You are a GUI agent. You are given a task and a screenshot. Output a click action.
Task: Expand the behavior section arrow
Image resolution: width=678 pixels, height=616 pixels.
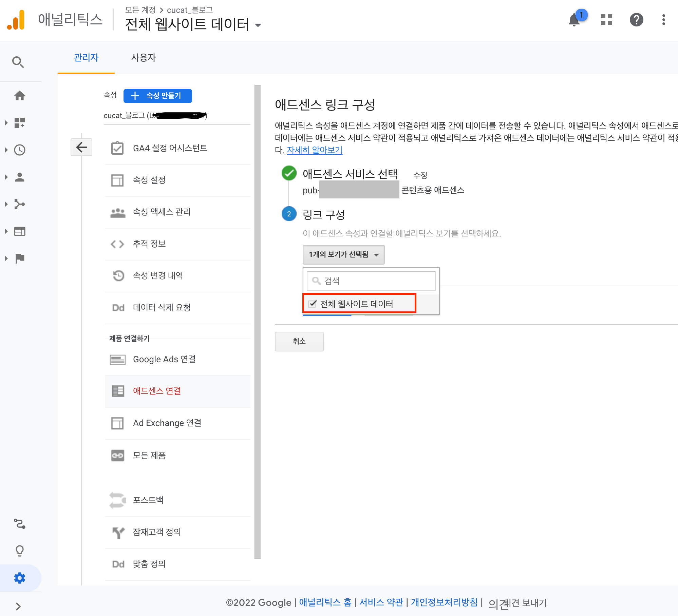coord(6,231)
